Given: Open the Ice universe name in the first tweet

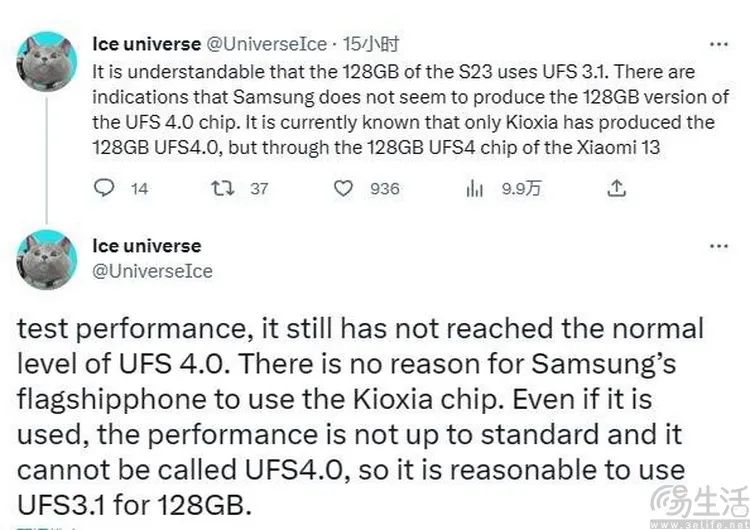Looking at the screenshot, I should pos(145,44).
